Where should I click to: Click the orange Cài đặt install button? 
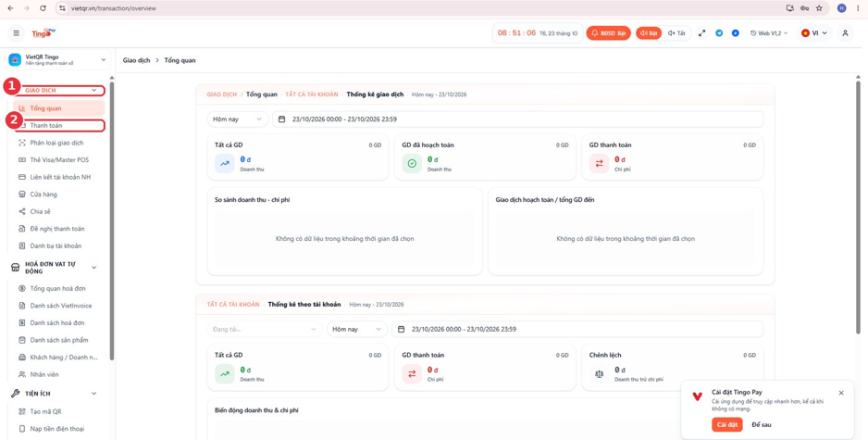[x=727, y=424]
